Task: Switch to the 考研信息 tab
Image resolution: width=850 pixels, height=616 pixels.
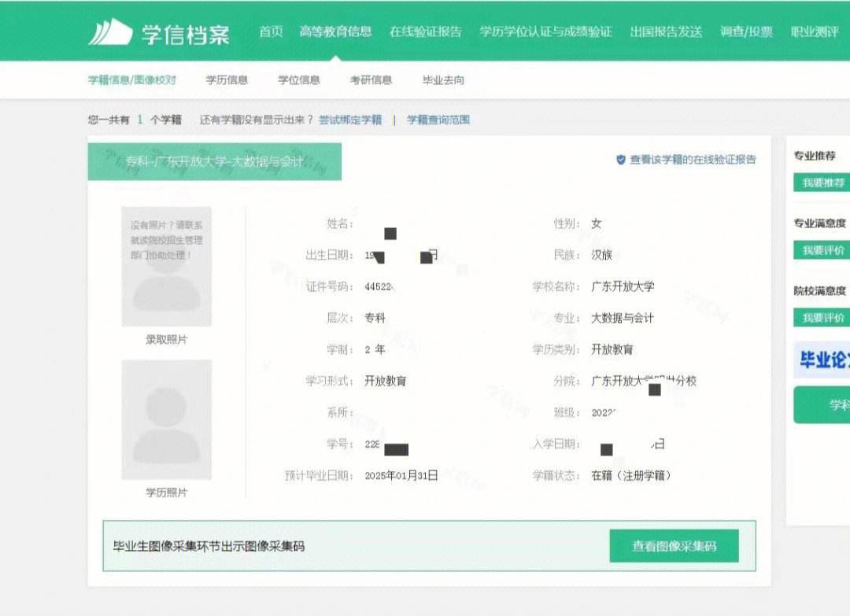Action: click(371, 79)
